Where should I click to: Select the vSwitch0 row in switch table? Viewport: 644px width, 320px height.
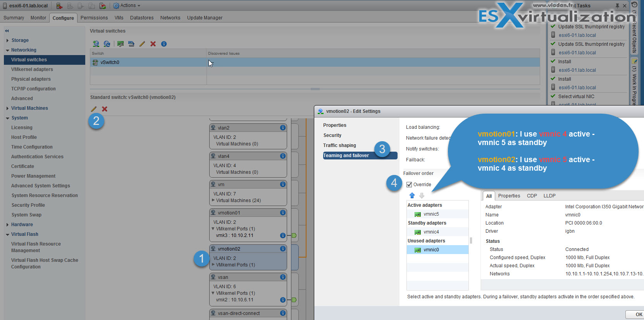[315, 62]
